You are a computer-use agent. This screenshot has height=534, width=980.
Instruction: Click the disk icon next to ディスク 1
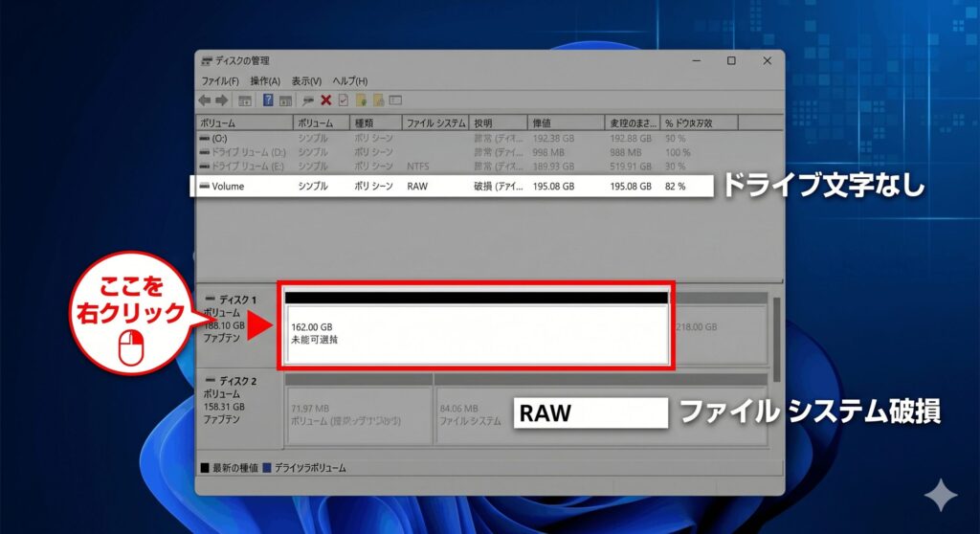point(211,299)
